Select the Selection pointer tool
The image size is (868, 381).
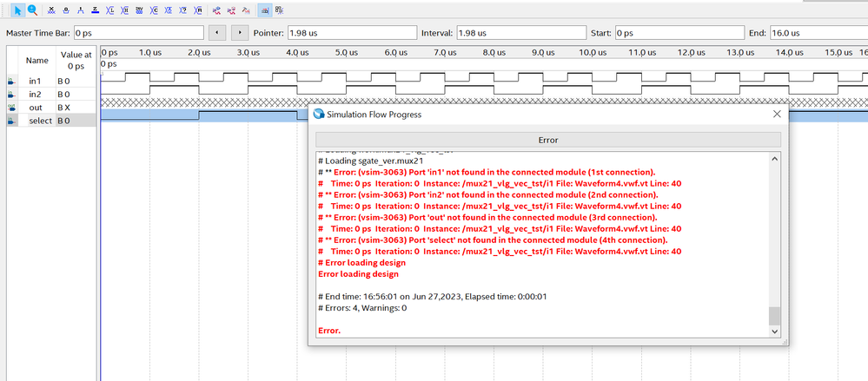[x=17, y=10]
